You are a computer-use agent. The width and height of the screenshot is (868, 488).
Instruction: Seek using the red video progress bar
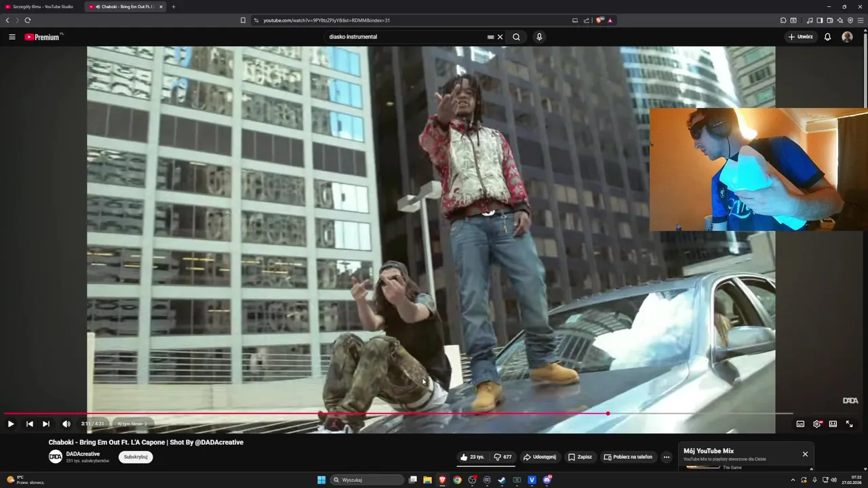305,413
